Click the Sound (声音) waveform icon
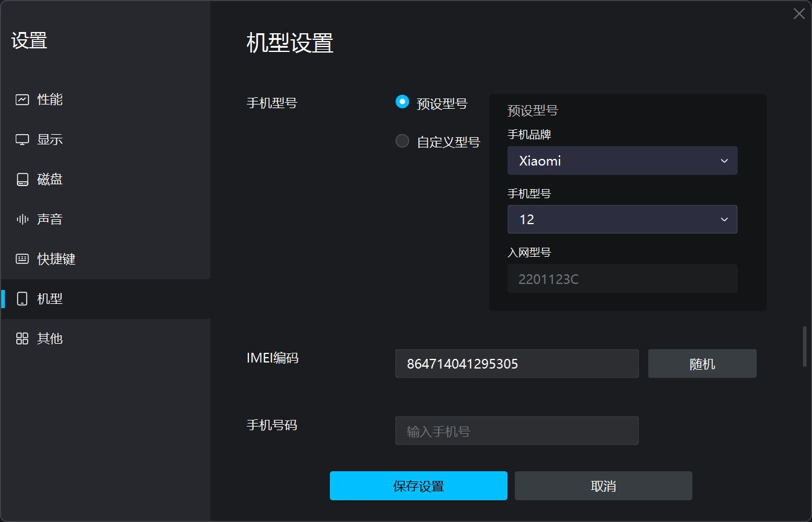Viewport: 812px width, 522px height. coord(22,219)
